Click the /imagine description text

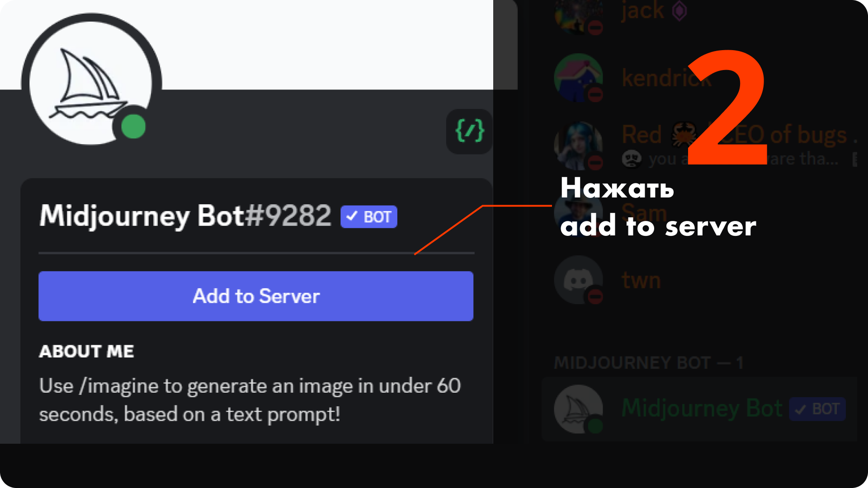coord(250,400)
